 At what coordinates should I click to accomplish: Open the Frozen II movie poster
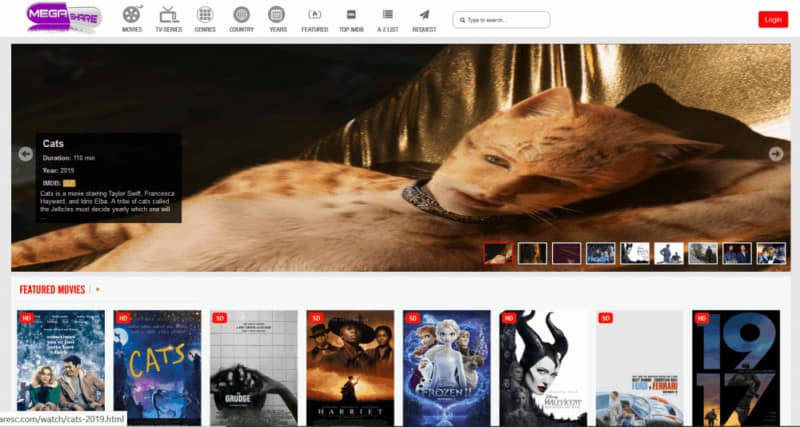coord(446,368)
